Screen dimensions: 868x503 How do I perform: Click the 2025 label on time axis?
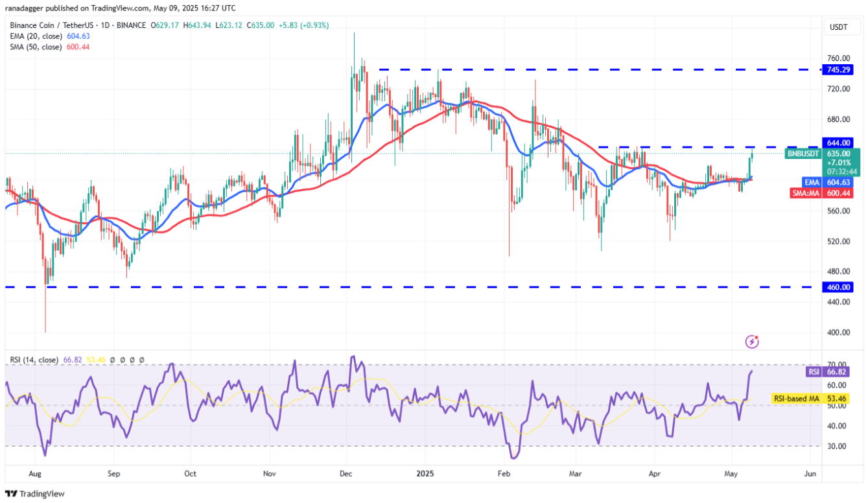(425, 473)
